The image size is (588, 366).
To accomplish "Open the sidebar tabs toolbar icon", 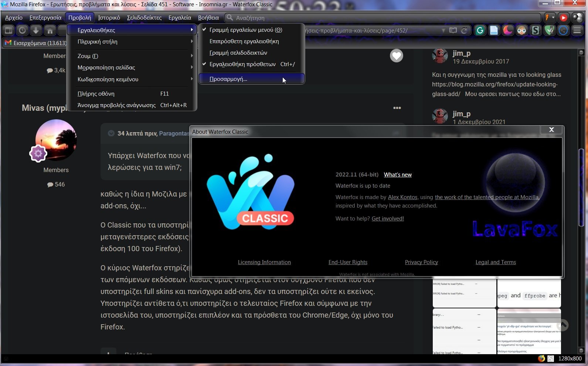I will [x=9, y=30].
